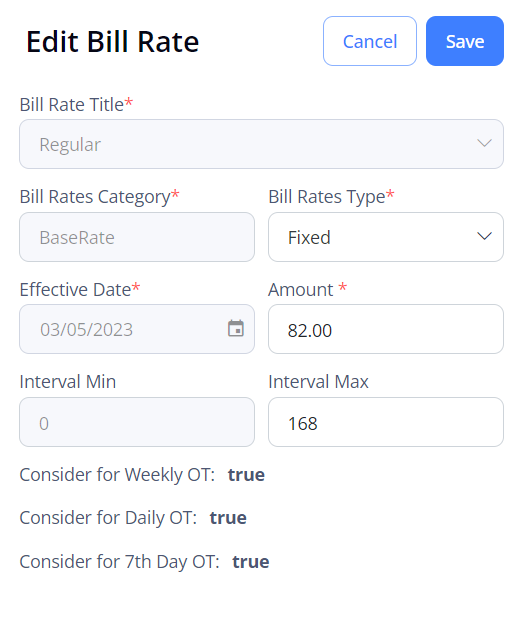Open the calendar icon in Effective Date
The width and height of the screenshot is (526, 623).
click(236, 329)
